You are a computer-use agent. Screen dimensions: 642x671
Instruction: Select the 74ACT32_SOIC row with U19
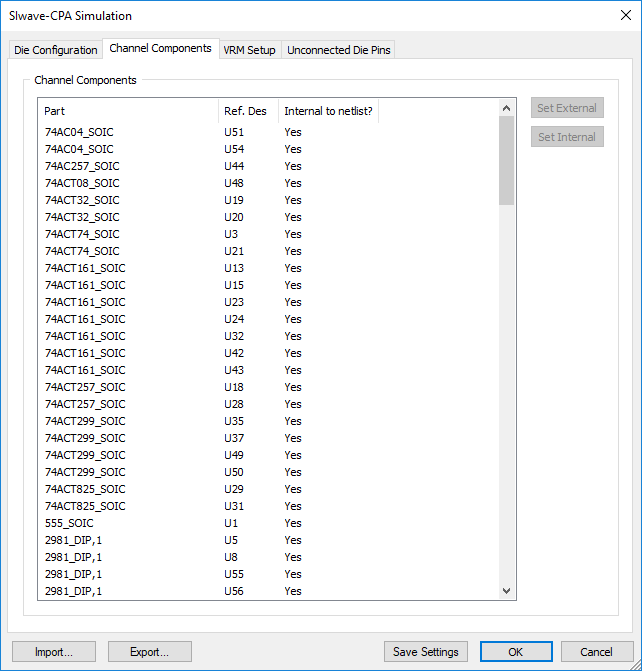[268, 200]
